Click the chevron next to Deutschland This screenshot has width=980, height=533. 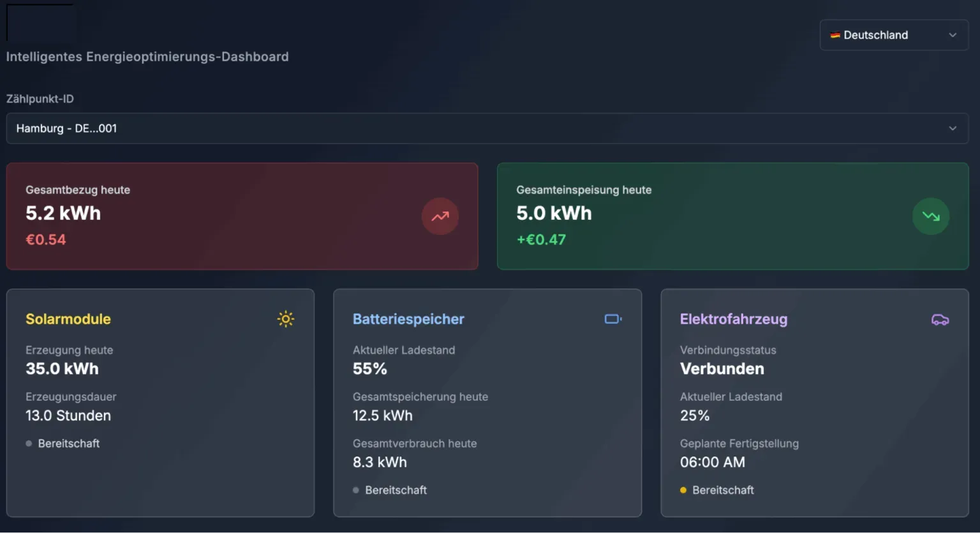(952, 35)
